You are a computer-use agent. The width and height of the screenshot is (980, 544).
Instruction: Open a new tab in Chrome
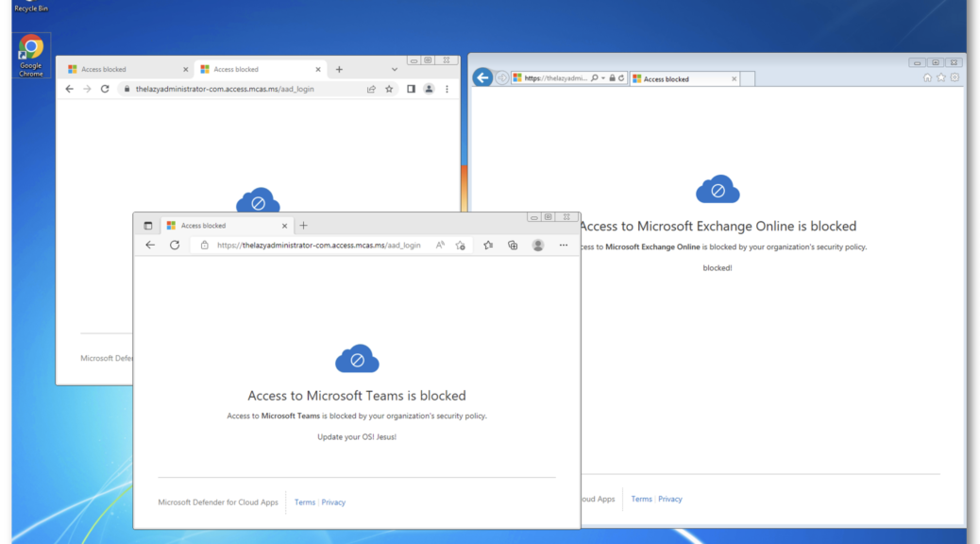[x=339, y=69]
